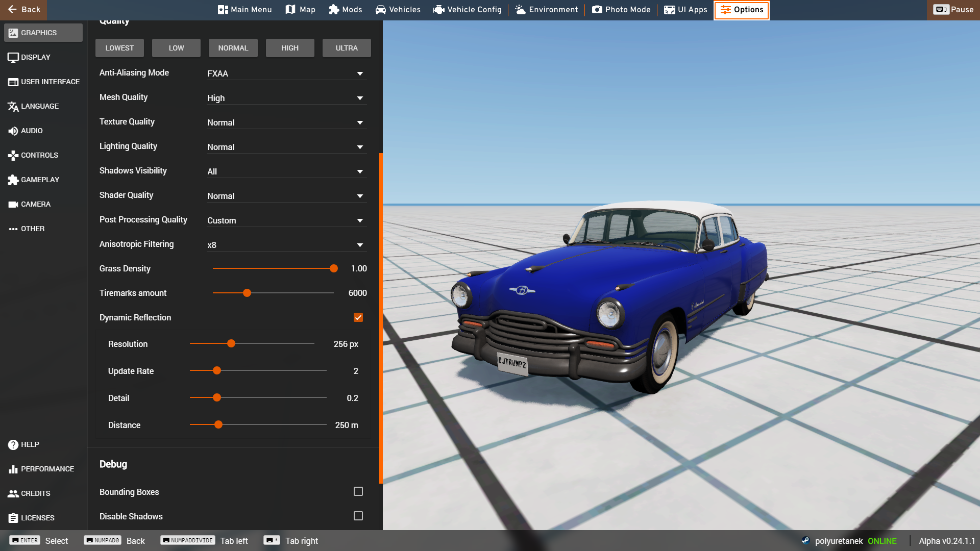Image resolution: width=980 pixels, height=551 pixels.
Task: Open the Texture Quality dropdown
Action: [x=286, y=122]
